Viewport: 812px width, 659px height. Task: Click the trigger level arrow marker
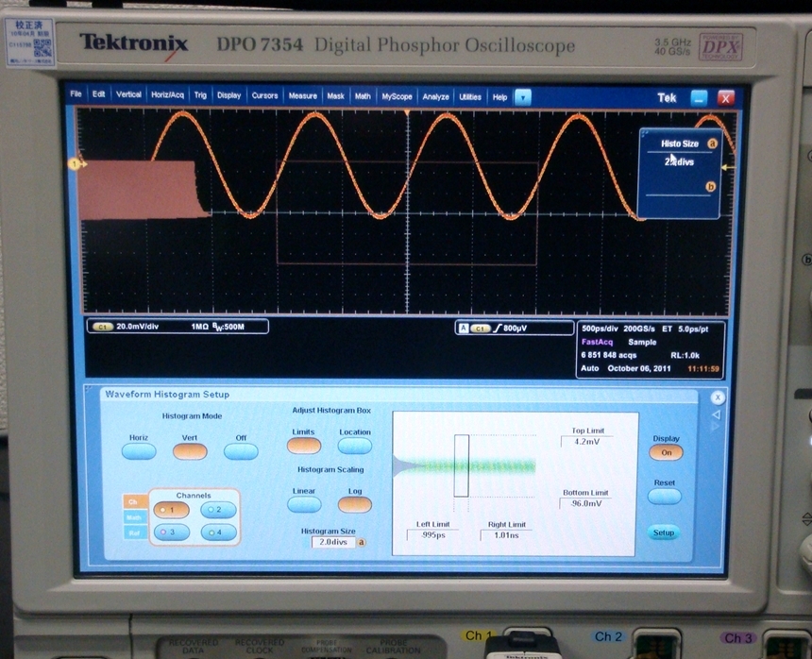(x=729, y=167)
